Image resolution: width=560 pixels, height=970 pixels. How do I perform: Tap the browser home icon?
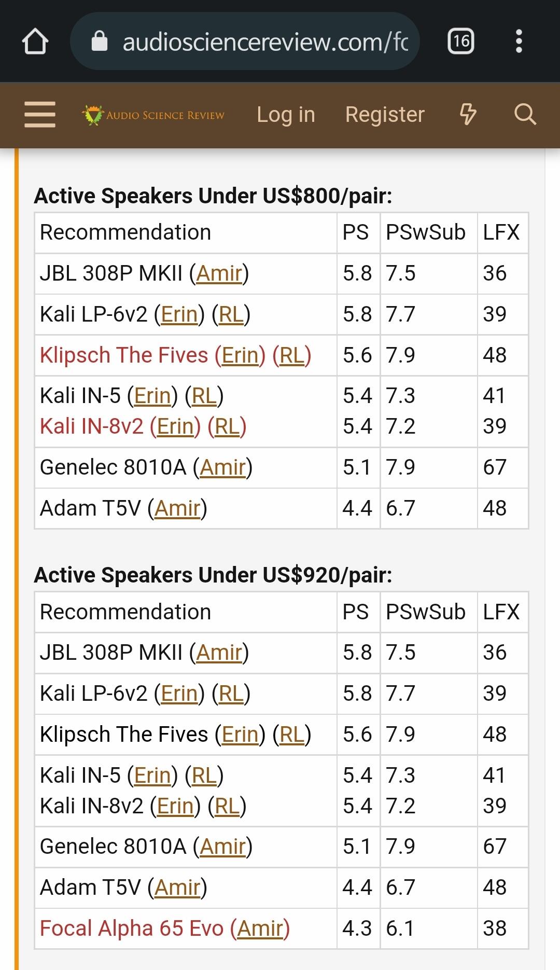point(35,41)
